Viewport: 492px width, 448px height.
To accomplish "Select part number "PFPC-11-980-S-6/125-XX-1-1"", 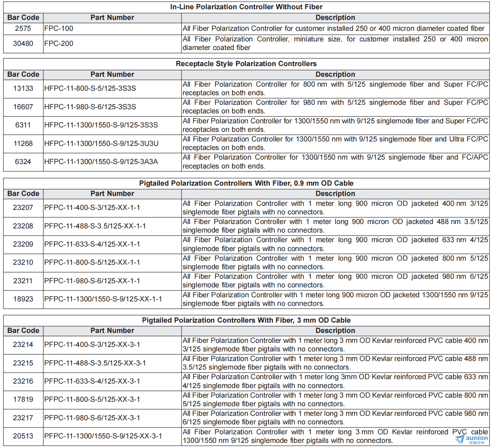I will pyautogui.click(x=92, y=281).
